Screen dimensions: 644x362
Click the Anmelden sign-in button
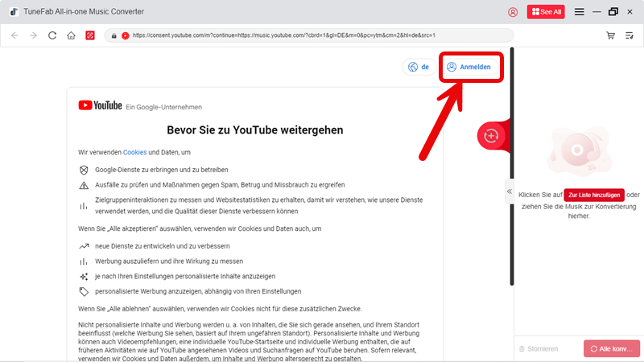[469, 67]
